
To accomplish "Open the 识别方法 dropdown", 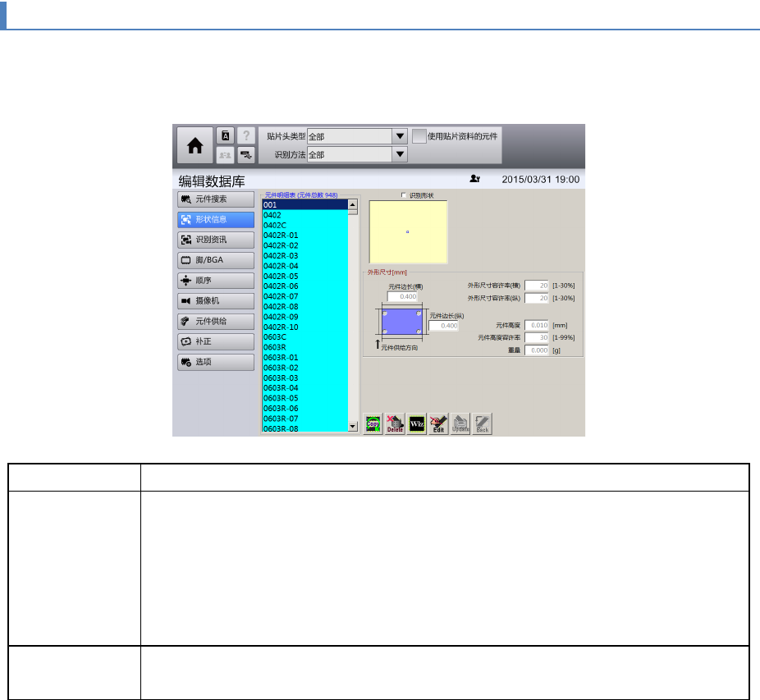I will click(x=400, y=154).
